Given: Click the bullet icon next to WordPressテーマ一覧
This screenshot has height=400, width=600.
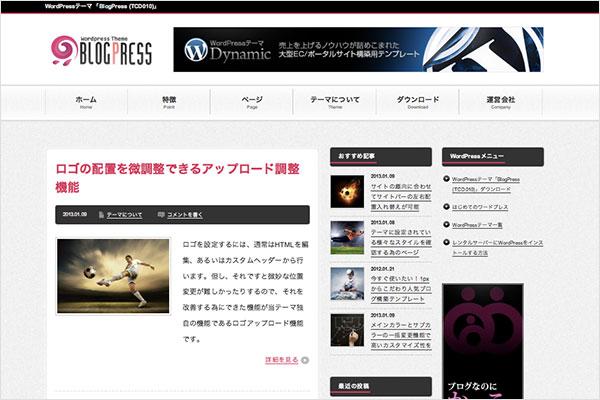Looking at the screenshot, I should point(446,226).
